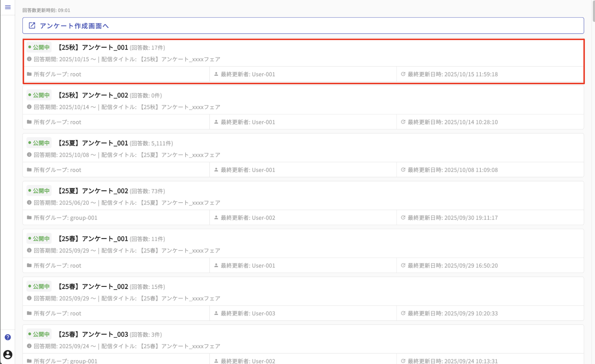595x364 pixels.
Task: Toggle the 公開中 status on 【25春】アンケート_003
Action: (39, 334)
